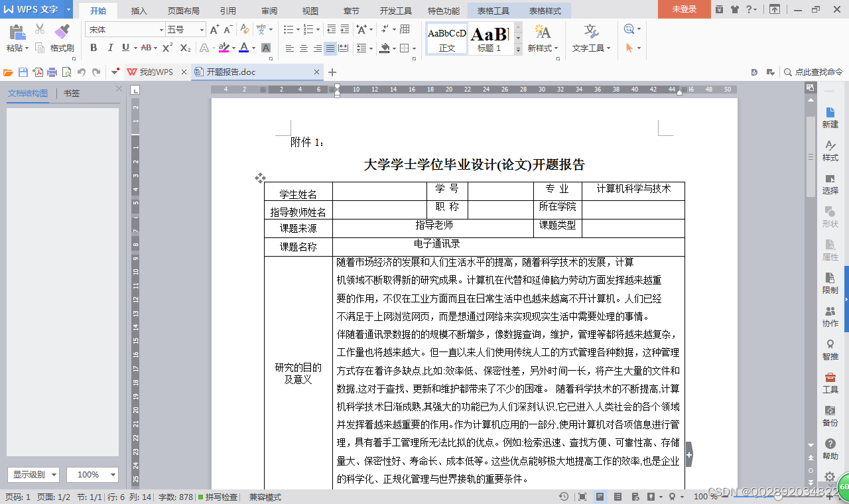849x504 pixels.
Task: Switch to the 书签 panel
Action: pos(72,94)
